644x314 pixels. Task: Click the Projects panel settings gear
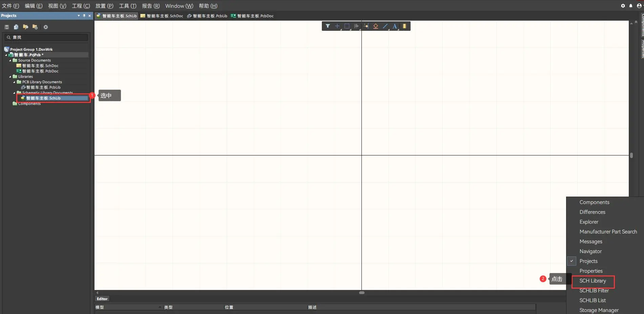(46, 27)
